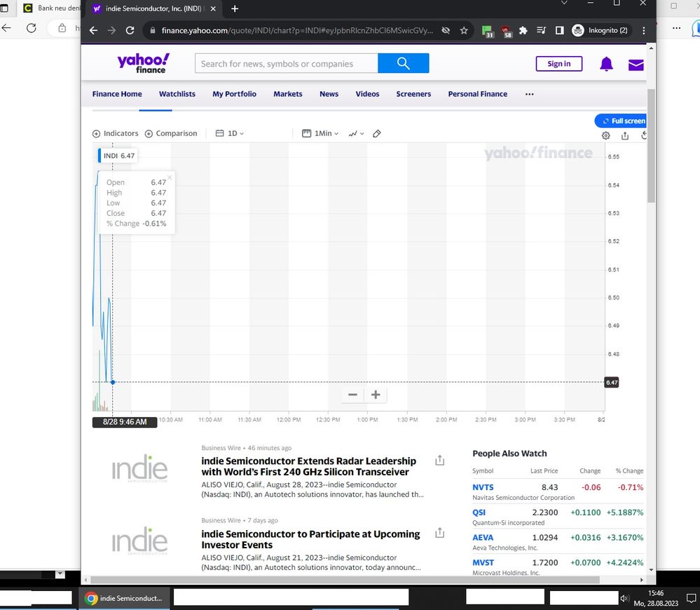
Task: Click the blue search magnifier button
Action: (403, 63)
